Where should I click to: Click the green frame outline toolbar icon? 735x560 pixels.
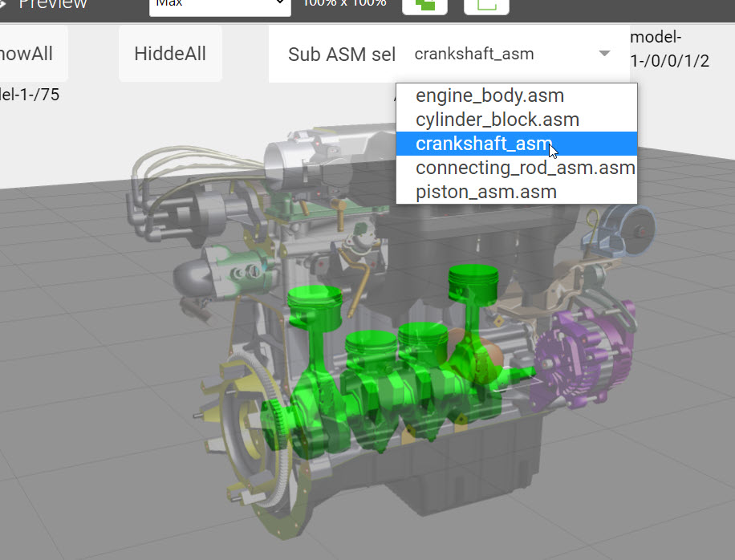click(485, 6)
